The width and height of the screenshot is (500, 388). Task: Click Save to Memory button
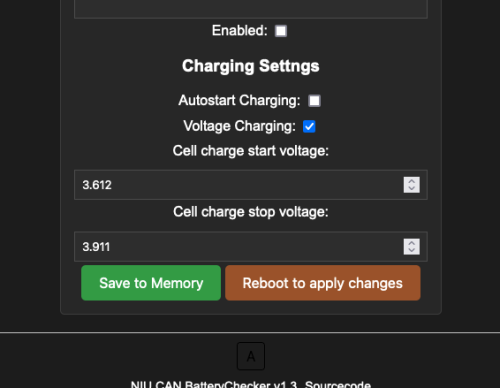[x=151, y=283]
